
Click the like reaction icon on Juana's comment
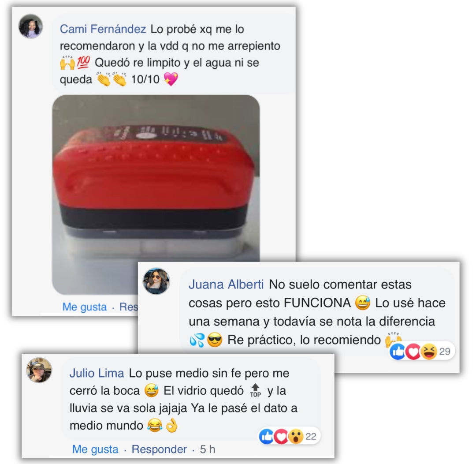[398, 352]
